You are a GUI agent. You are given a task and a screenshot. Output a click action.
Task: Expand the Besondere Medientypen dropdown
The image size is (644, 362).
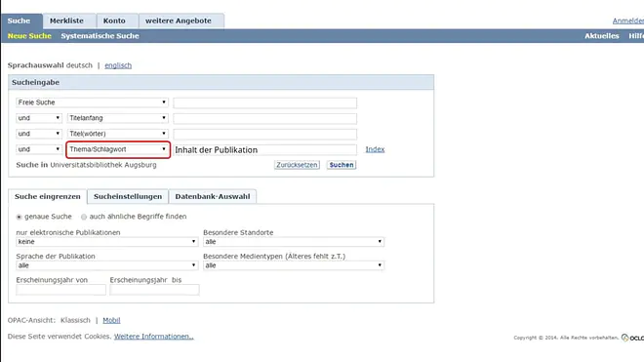point(294,265)
